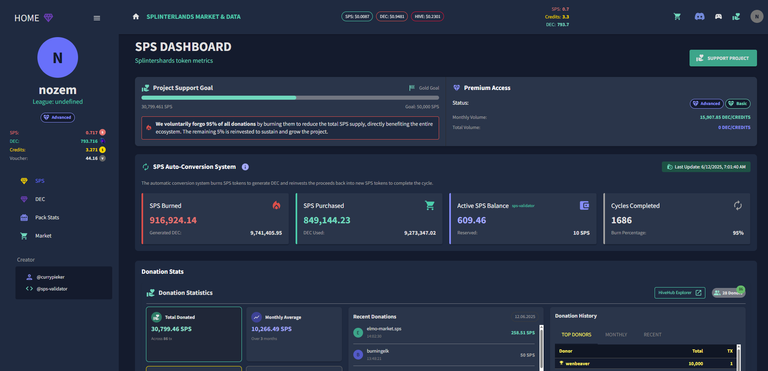Image resolution: width=768 pixels, height=371 pixels.
Task: Click the Voucher icon in sidebar balances
Action: click(102, 158)
